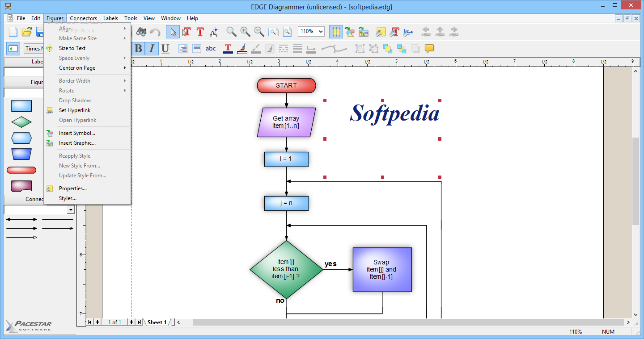Open connector properties wrench icon
644x339 pixels.
[408, 32]
